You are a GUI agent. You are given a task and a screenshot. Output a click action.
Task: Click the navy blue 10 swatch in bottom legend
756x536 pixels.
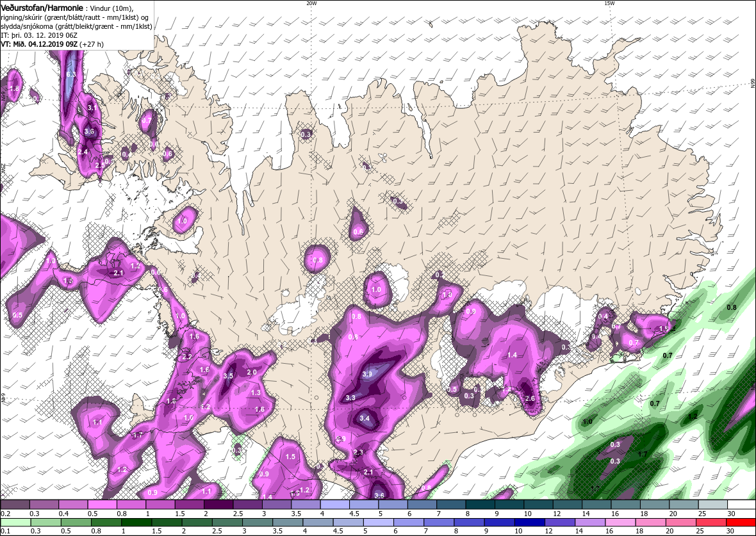pyautogui.click(x=529, y=523)
